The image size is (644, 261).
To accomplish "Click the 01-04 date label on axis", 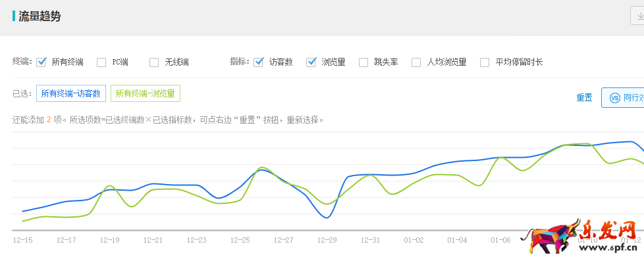I will click(458, 240).
